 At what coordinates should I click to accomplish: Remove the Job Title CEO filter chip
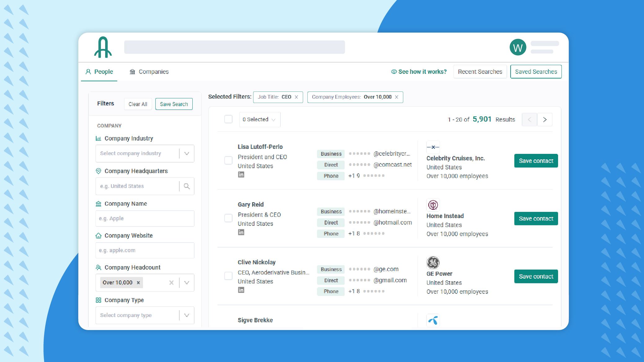296,97
